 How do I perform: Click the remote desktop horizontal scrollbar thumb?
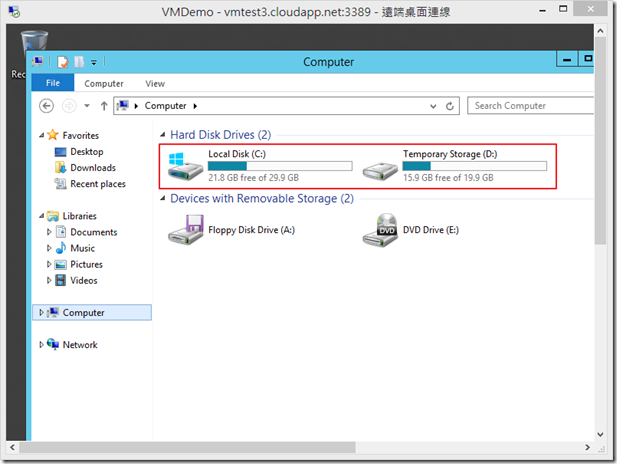[x=187, y=447]
